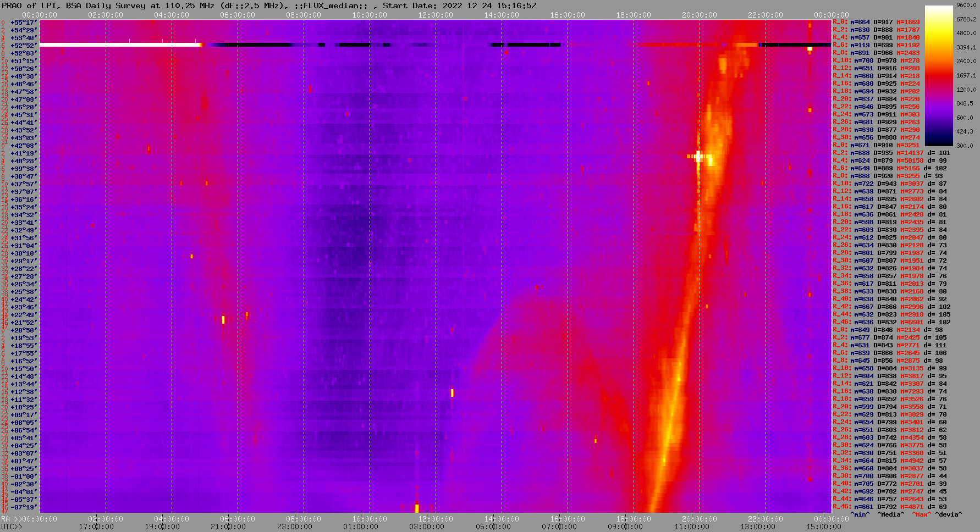Click the UTC time label 13:00:00

click(757, 527)
